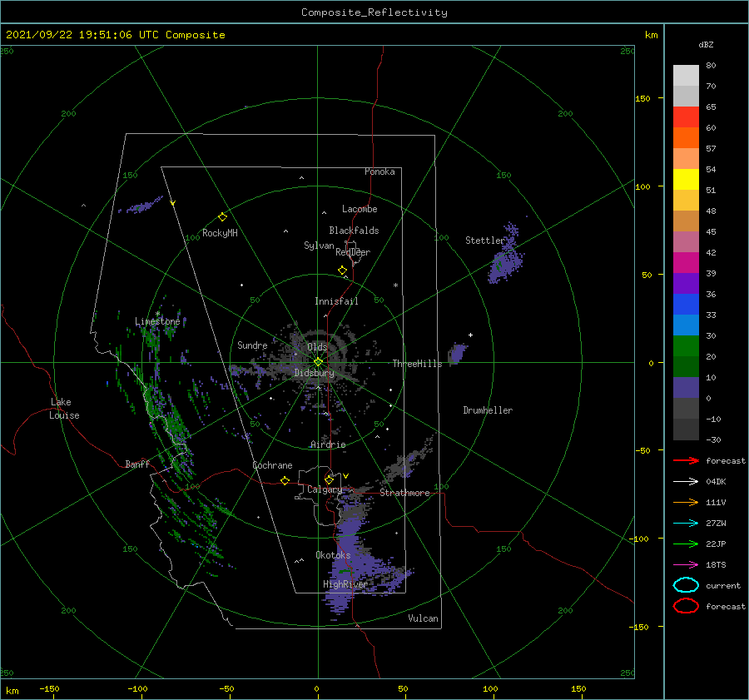Click the orange 111V arrow icon
Image resolution: width=749 pixels, height=700 pixels.
click(686, 502)
